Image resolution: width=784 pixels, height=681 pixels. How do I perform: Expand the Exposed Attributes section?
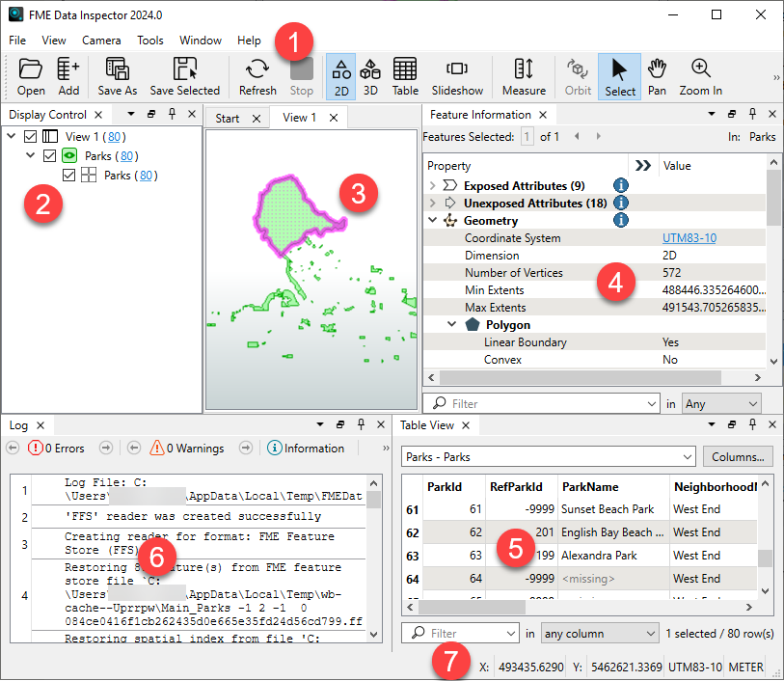[432, 185]
